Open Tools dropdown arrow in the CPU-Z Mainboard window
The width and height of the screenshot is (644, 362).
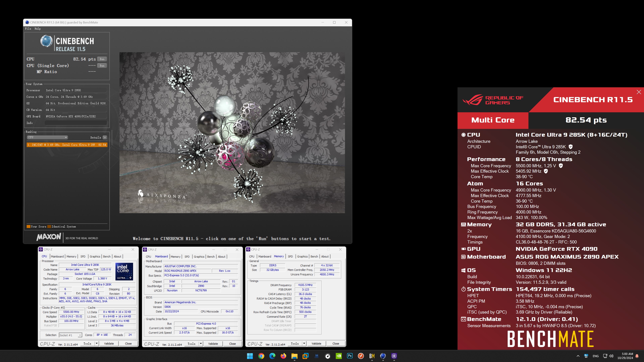pyautogui.click(x=201, y=344)
